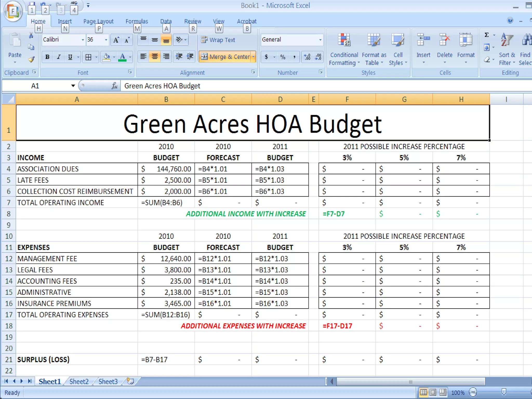Open Conditional Formatting button

coord(344,49)
